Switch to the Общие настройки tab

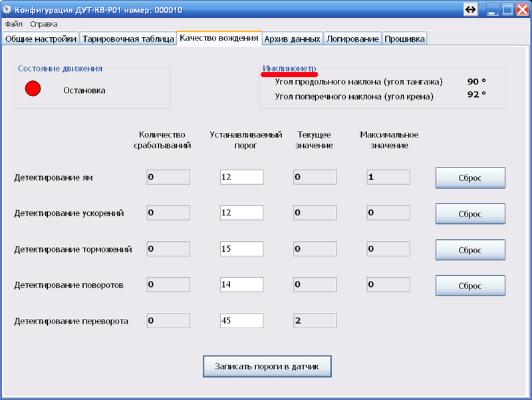point(41,39)
